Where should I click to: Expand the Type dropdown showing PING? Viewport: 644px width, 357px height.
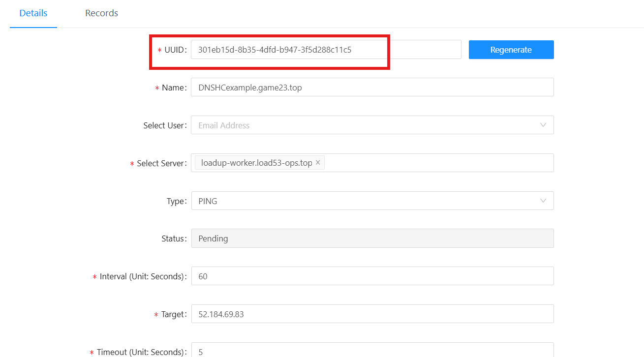[x=364, y=201]
